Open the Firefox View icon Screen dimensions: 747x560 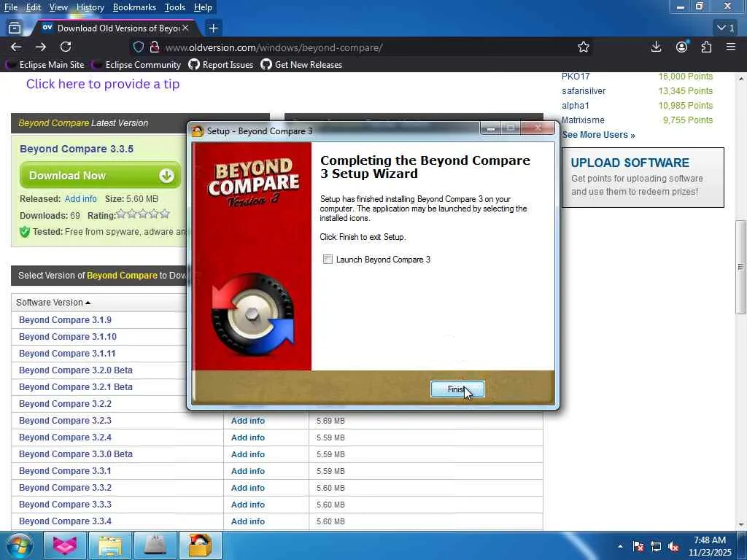tap(15, 28)
